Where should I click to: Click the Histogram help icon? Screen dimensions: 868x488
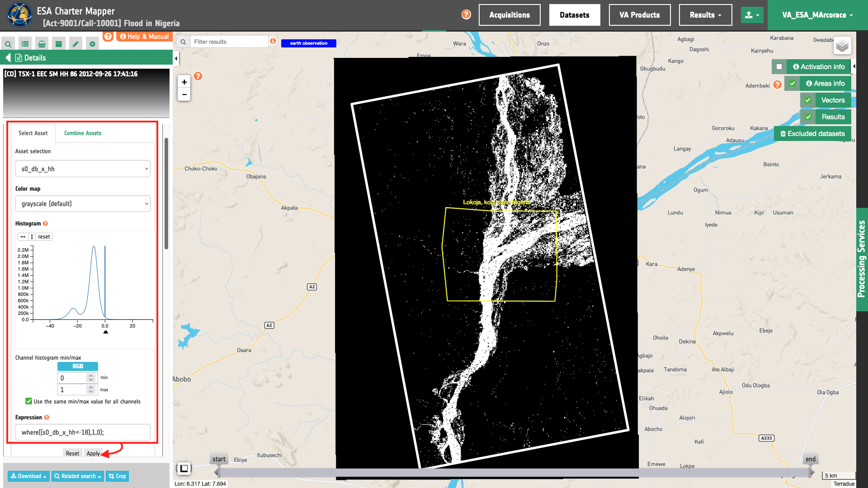pyautogui.click(x=45, y=224)
